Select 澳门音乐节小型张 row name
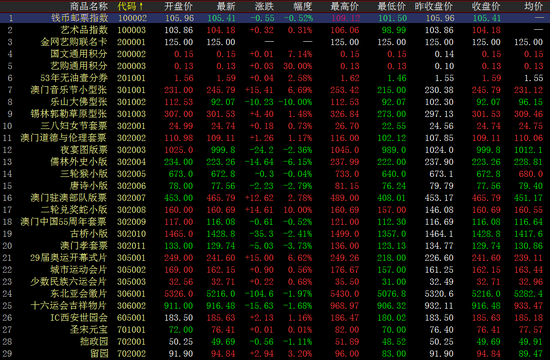The width and height of the screenshot is (550, 360). tap(69, 90)
